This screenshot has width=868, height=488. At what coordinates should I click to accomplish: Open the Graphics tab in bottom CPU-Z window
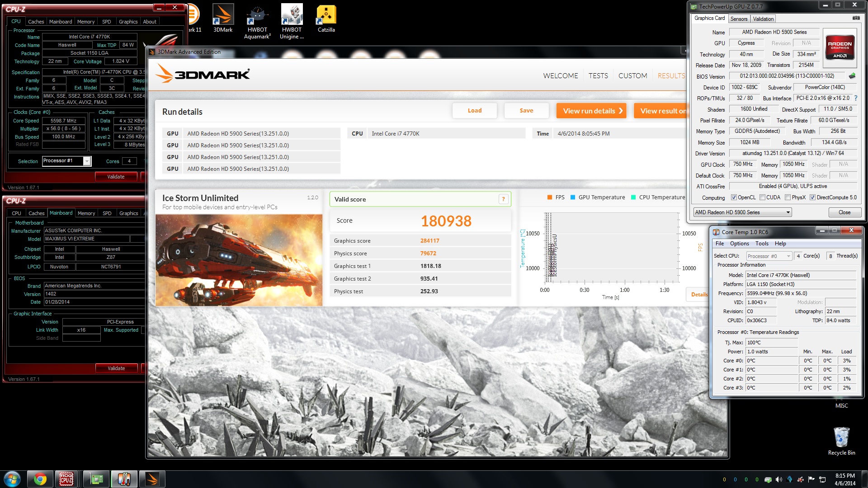128,213
